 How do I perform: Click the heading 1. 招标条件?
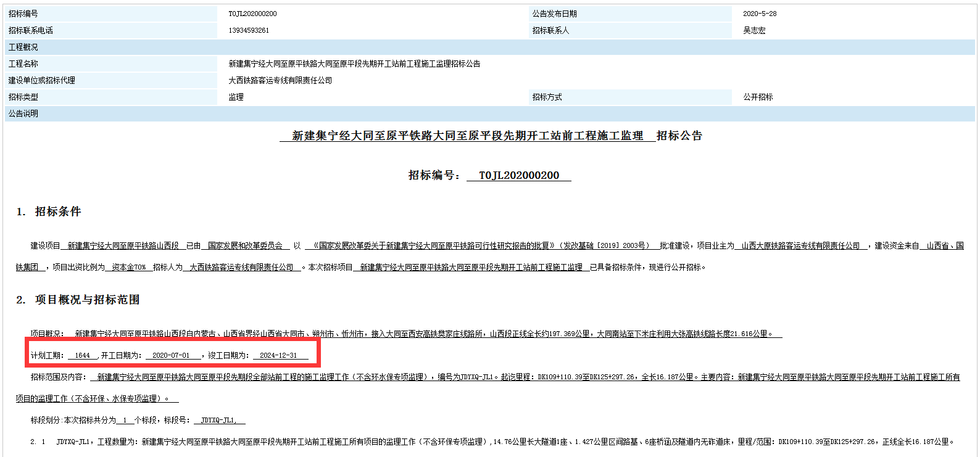coord(49,212)
